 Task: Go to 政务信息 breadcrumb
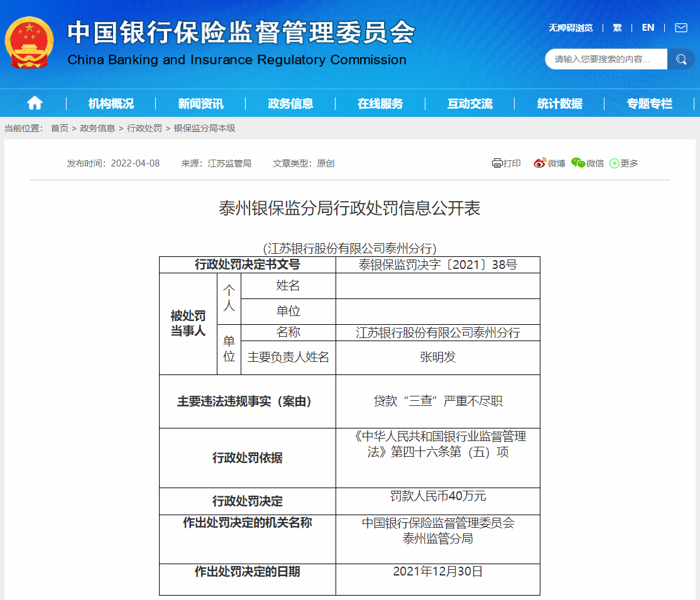97,128
